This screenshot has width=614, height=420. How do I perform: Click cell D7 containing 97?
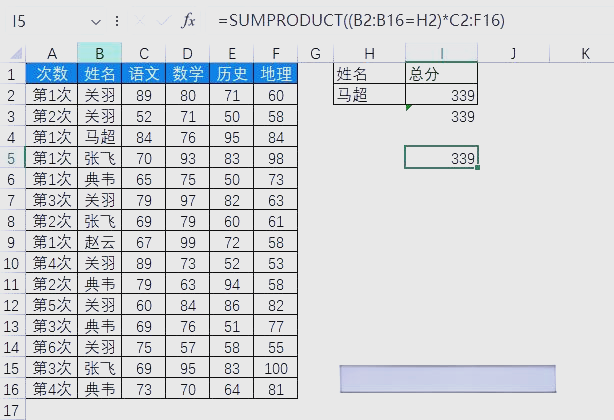(188, 200)
